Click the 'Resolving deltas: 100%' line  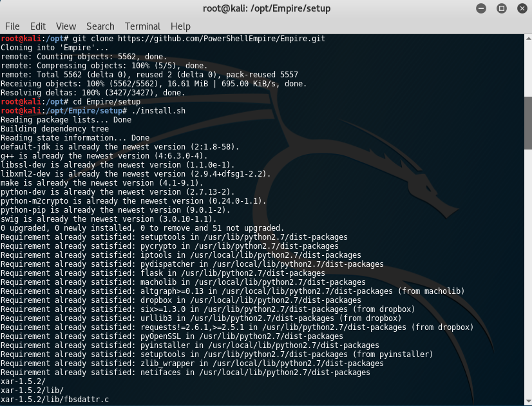(x=93, y=93)
